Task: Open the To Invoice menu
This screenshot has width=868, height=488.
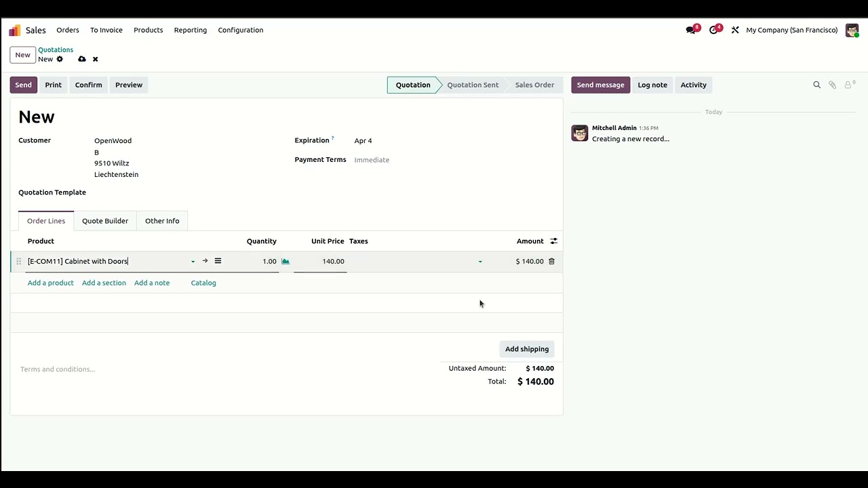Action: click(x=106, y=30)
